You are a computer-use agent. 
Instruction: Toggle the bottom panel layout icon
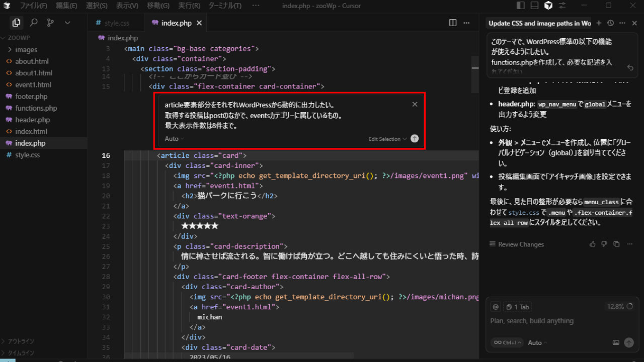[x=534, y=6]
